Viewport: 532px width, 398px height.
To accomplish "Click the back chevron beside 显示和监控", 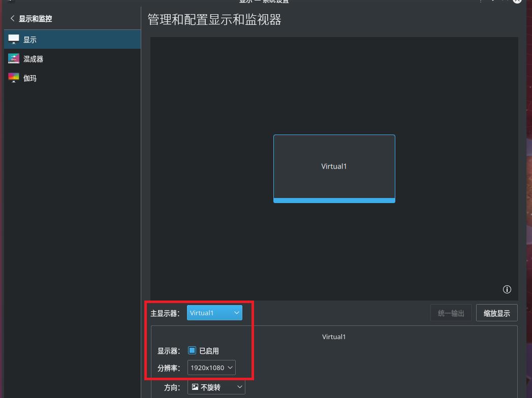I will coord(12,19).
